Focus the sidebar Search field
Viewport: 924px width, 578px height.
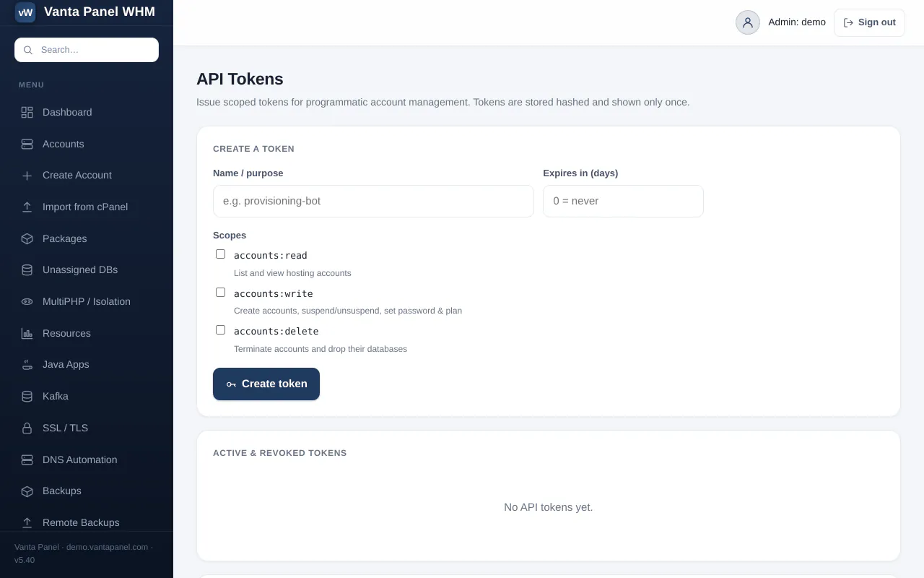point(87,50)
